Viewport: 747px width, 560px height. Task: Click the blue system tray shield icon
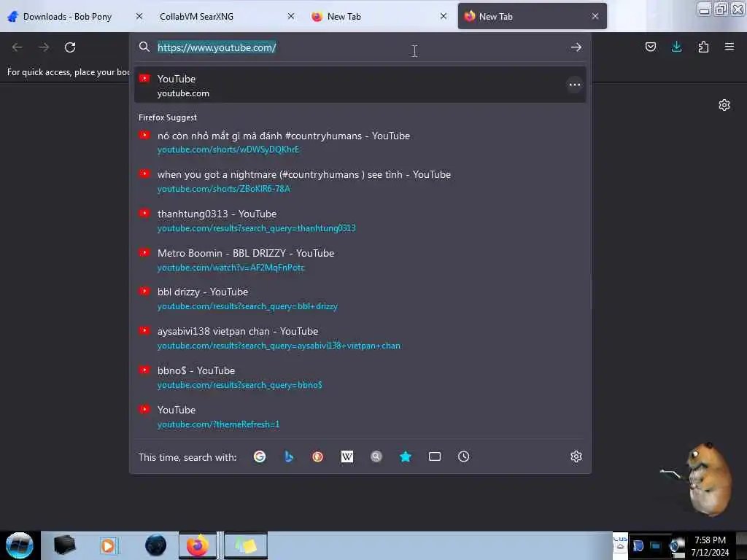click(x=638, y=545)
